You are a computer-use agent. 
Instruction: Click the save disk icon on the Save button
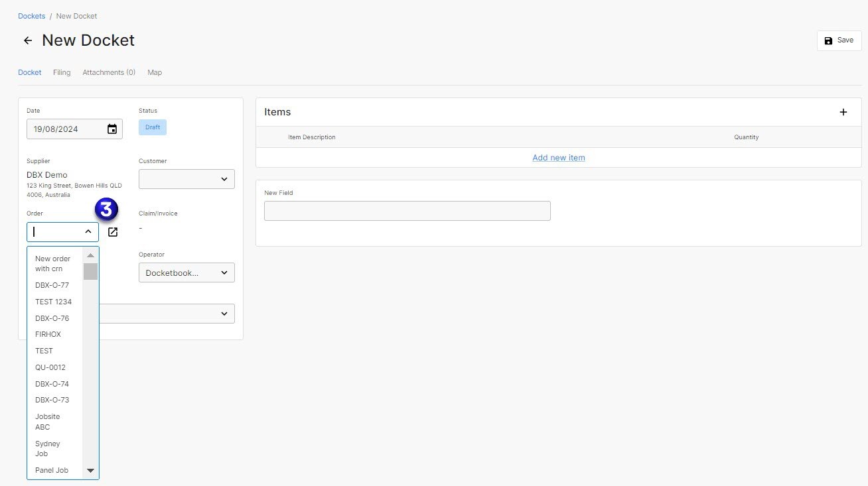point(828,40)
